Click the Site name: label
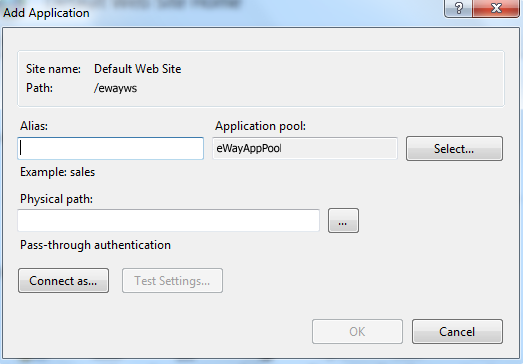 pyautogui.click(x=53, y=69)
